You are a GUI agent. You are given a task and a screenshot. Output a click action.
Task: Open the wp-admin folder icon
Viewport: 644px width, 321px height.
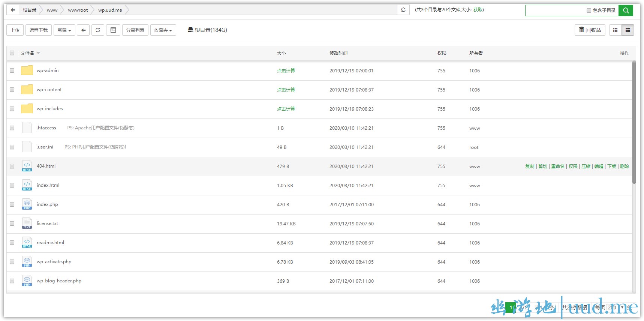(x=27, y=70)
